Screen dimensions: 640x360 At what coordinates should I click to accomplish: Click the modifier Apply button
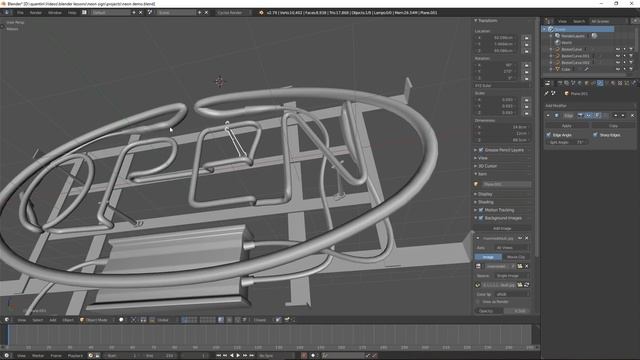(567, 126)
